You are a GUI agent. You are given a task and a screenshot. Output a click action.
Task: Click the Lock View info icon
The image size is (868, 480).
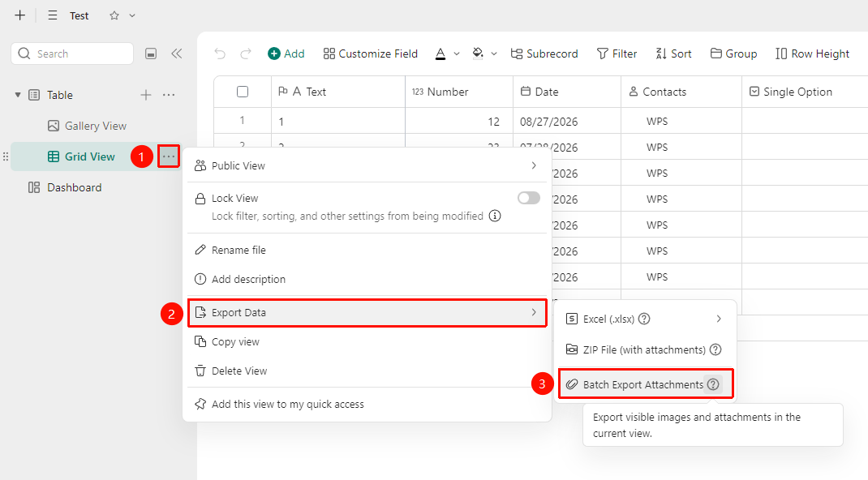point(495,216)
